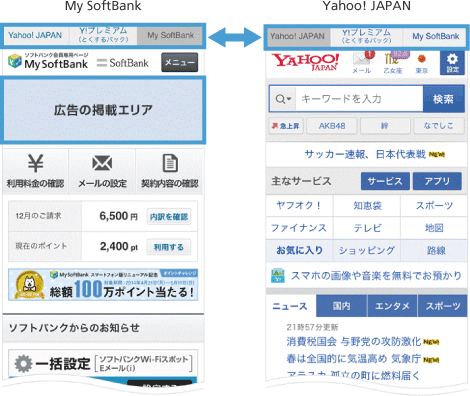This screenshot has height=396, width=470.
Task: Tap the document icon for 契約内容の確認
Action: click(x=170, y=163)
